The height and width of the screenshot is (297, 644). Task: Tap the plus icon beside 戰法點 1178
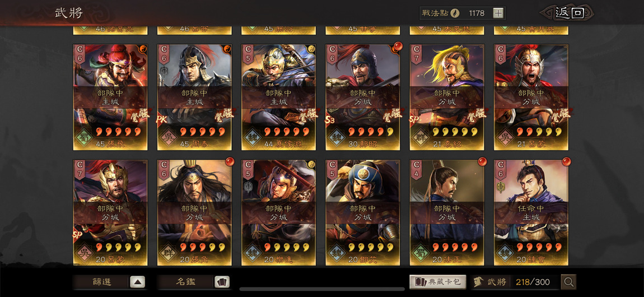[498, 13]
